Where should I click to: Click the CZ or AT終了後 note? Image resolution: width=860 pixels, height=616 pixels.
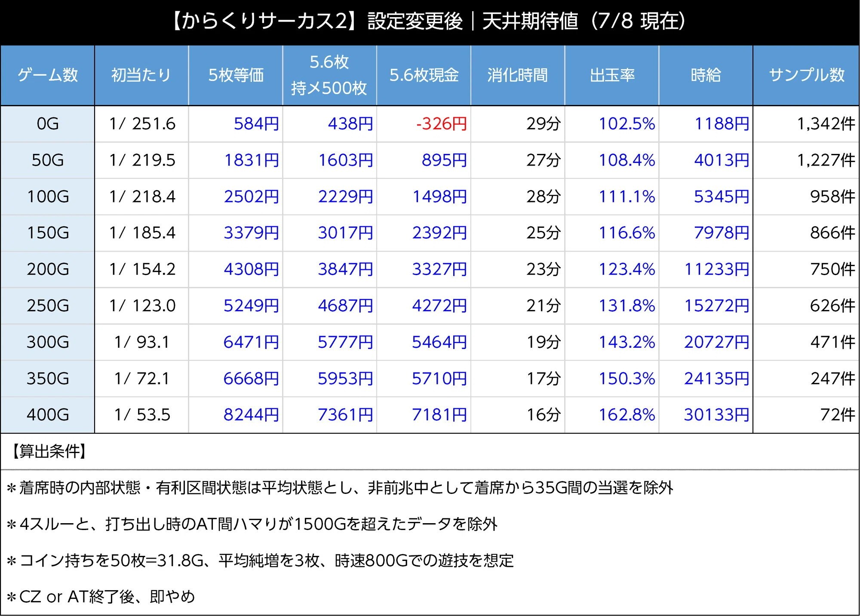[101, 597]
